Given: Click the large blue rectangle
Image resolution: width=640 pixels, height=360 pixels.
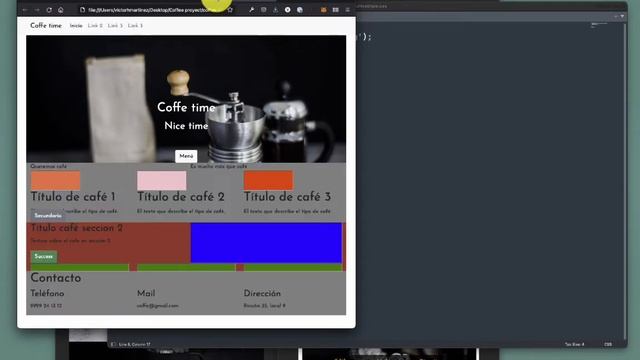Looking at the screenshot, I should (x=266, y=243).
